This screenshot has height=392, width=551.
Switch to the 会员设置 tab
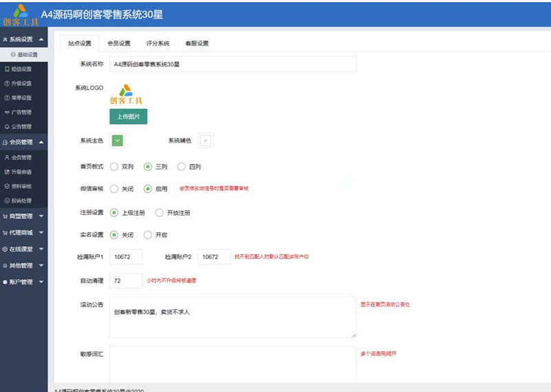click(118, 43)
